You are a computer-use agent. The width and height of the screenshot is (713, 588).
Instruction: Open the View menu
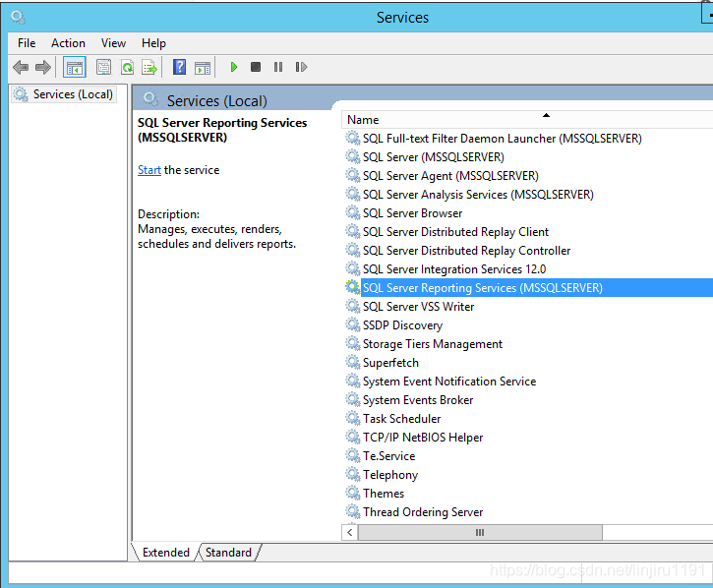pyautogui.click(x=113, y=43)
